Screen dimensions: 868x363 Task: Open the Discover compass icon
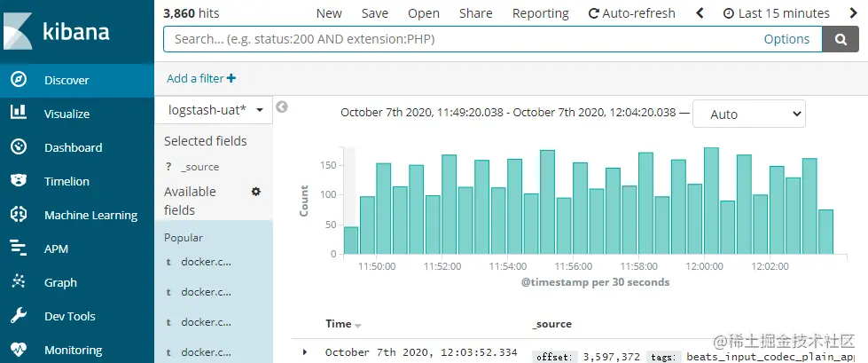[19, 80]
